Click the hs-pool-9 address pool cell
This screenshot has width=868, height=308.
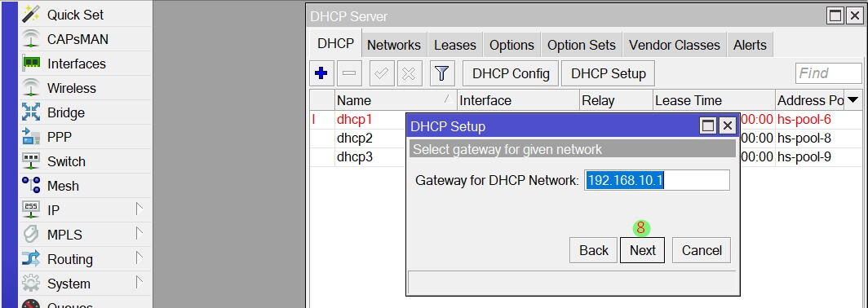coord(804,156)
